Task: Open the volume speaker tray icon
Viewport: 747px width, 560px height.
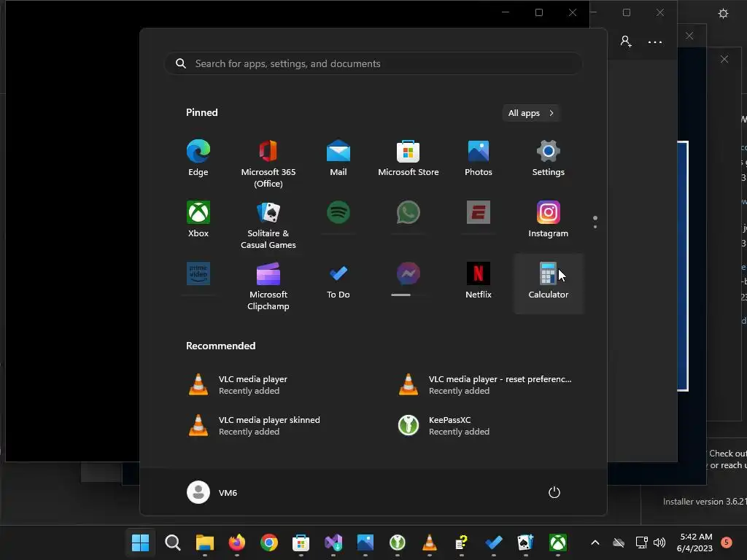Action: [659, 542]
